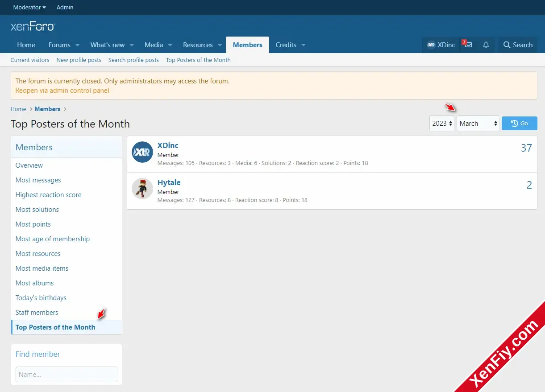Viewport: 545px width, 392px height.
Task: Open the Moderator dropdown menu
Action: point(29,7)
